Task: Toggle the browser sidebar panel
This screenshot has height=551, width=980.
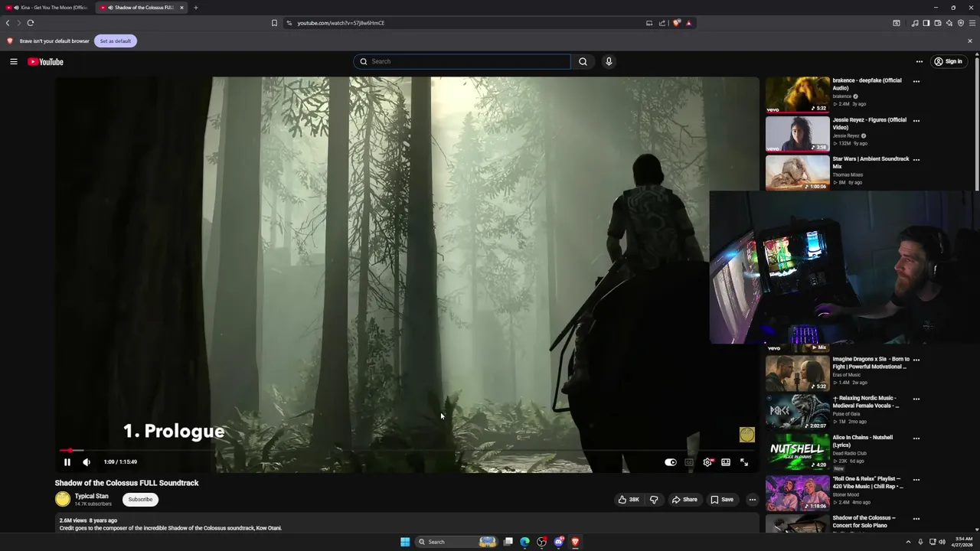Action: pyautogui.click(x=926, y=23)
